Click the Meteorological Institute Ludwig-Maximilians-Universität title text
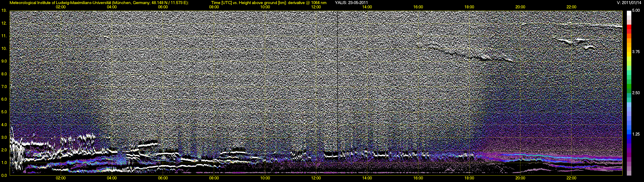 point(99,3)
